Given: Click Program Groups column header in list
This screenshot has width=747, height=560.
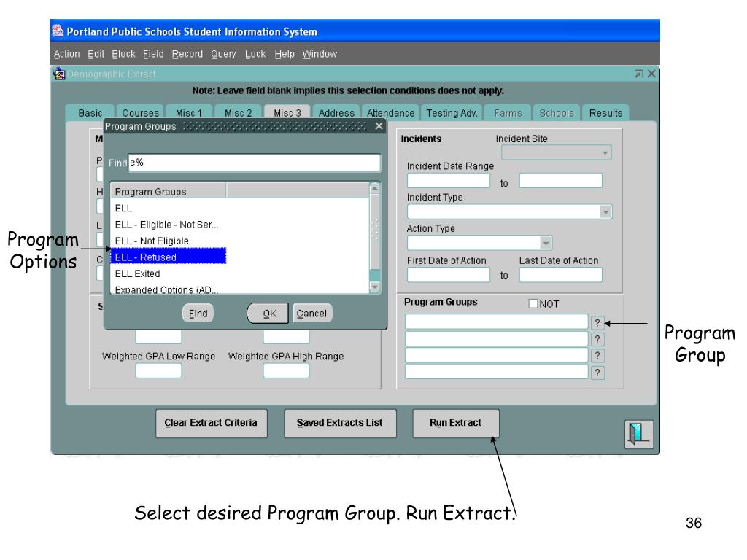Looking at the screenshot, I should (x=169, y=192).
